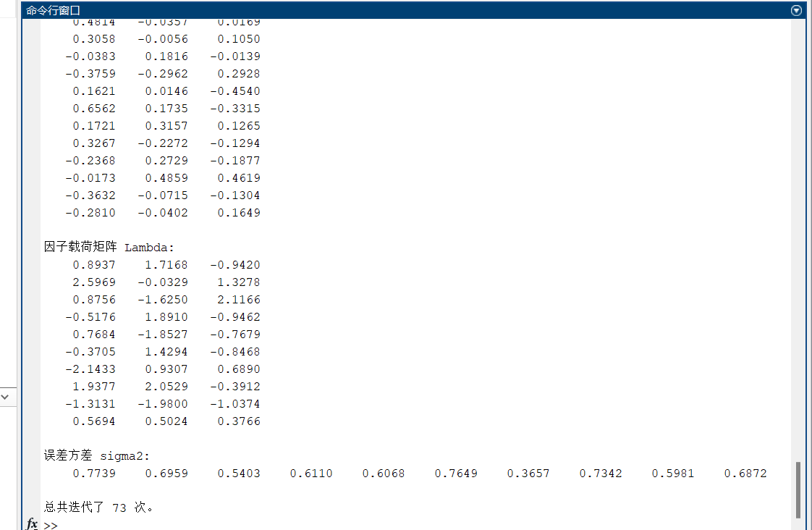The width and height of the screenshot is (812, 530).
Task: Click Lambda value 1.7168
Action: click(166, 265)
